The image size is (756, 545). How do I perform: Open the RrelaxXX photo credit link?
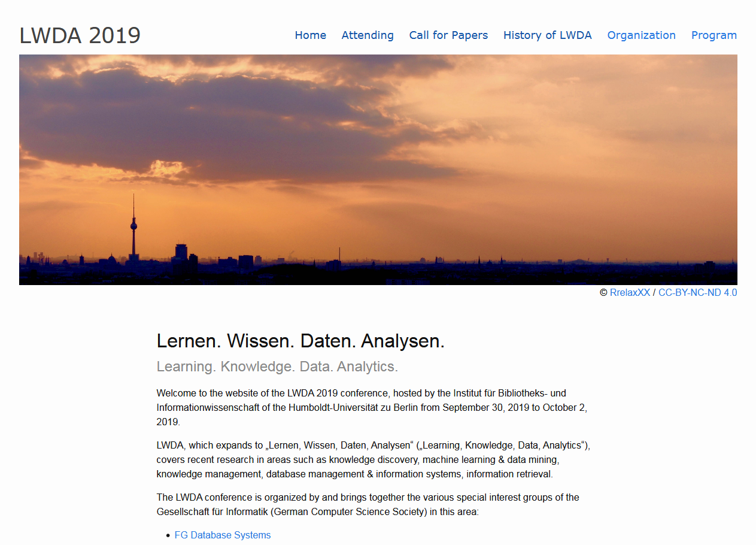[x=629, y=293]
